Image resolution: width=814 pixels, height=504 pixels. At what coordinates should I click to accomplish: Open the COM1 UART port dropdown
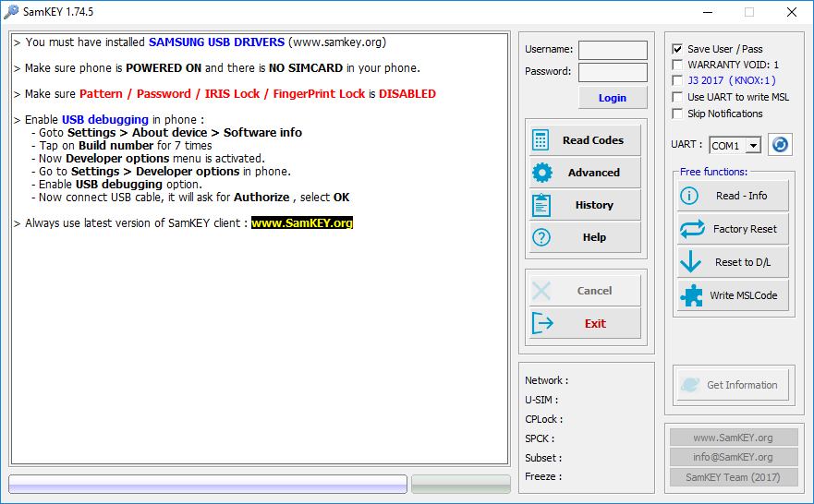coord(753,146)
